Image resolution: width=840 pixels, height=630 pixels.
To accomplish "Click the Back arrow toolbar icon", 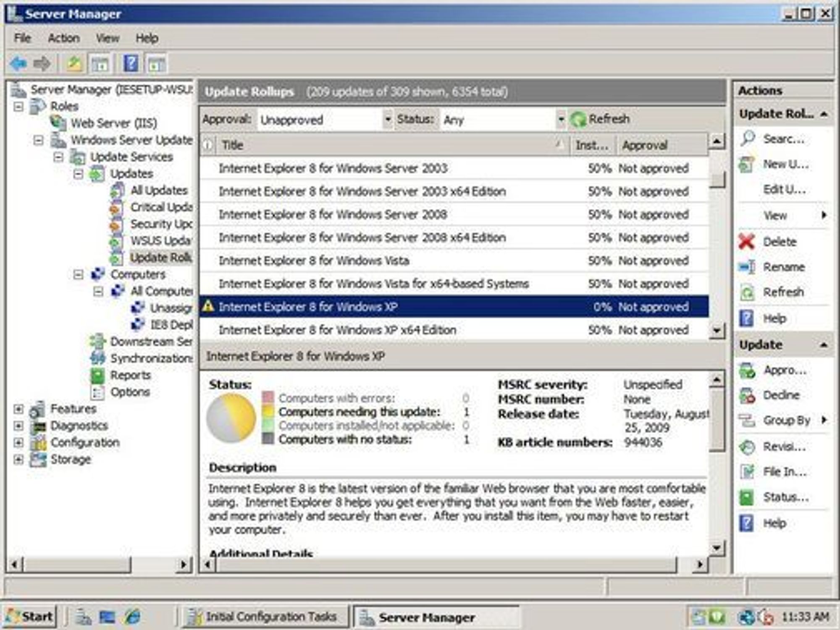I will 18,64.
